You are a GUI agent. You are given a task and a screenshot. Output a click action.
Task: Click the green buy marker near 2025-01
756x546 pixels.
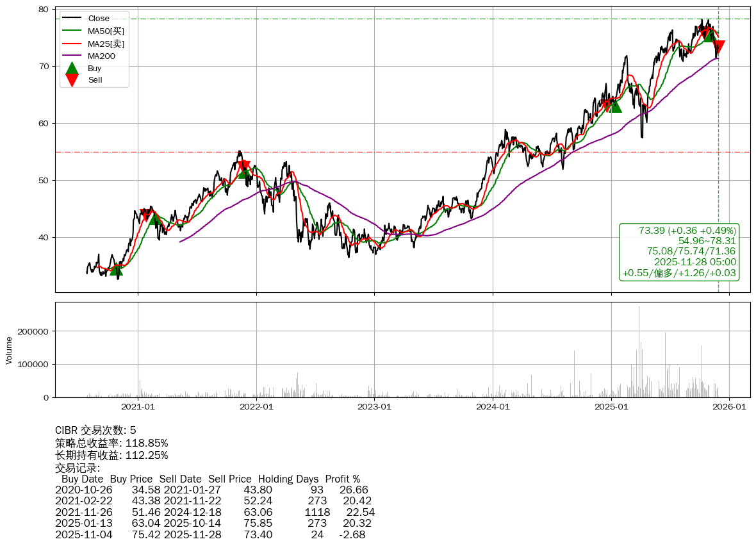(x=615, y=106)
